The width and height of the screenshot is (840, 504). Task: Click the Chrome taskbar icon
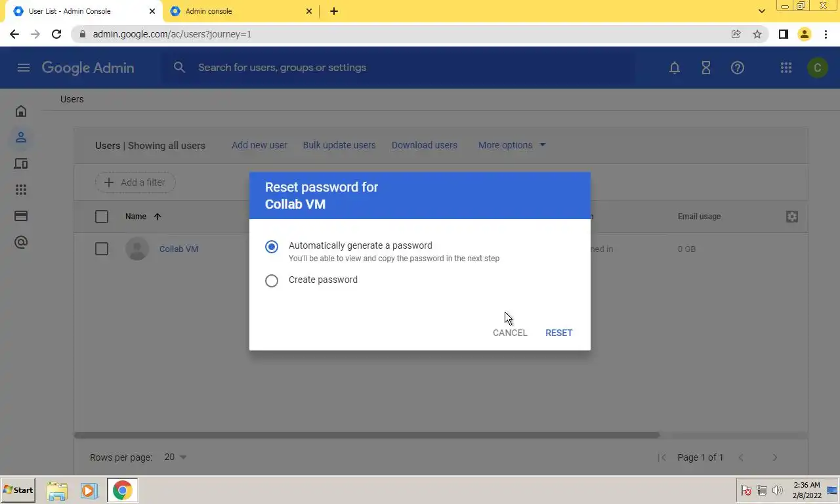tap(122, 490)
